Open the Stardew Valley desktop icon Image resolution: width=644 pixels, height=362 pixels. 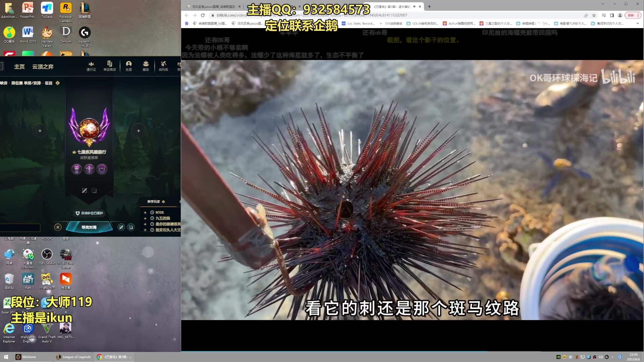point(47,37)
